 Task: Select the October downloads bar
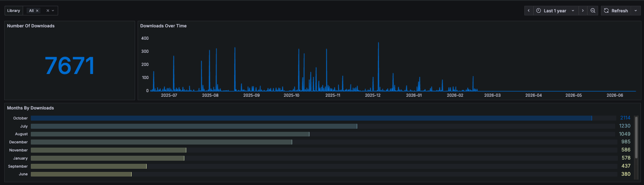[311, 118]
